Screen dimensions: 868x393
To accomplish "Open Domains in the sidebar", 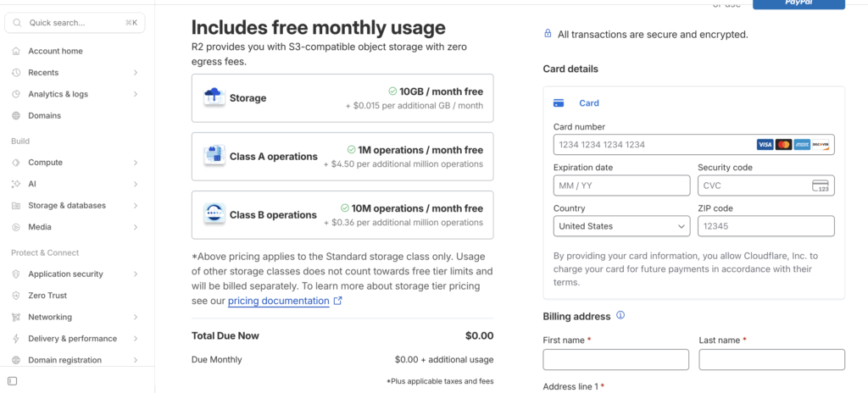I will click(x=44, y=116).
